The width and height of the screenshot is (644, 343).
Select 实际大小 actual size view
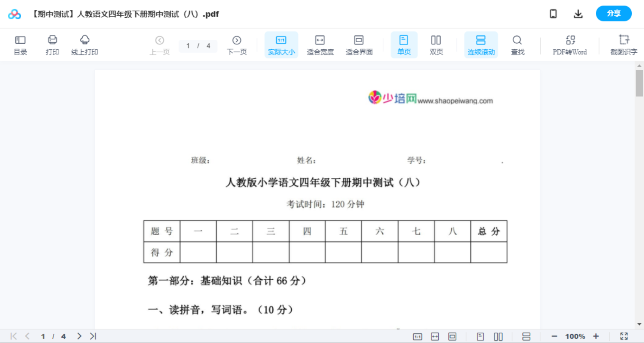point(281,45)
